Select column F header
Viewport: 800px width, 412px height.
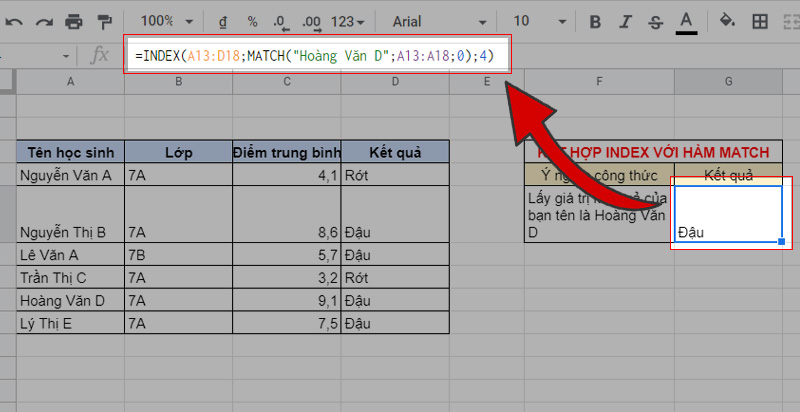pos(598,82)
